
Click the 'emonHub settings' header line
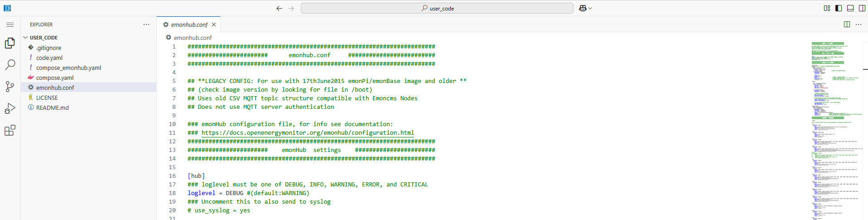click(x=311, y=150)
